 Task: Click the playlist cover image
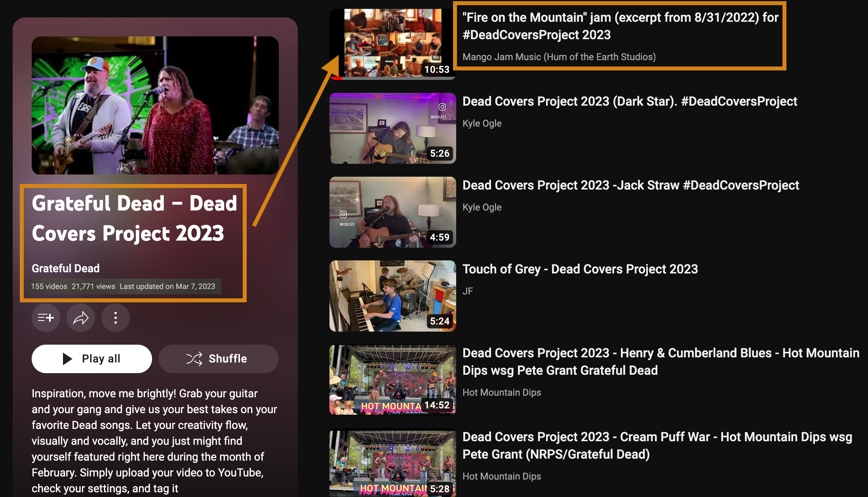coord(155,105)
